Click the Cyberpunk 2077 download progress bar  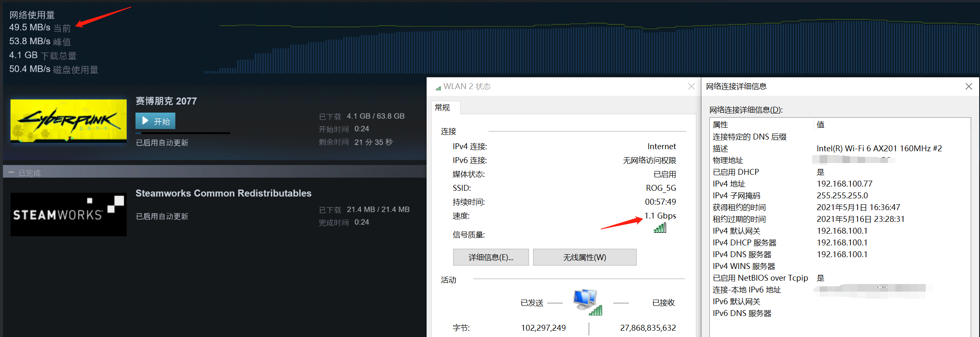[x=183, y=133]
